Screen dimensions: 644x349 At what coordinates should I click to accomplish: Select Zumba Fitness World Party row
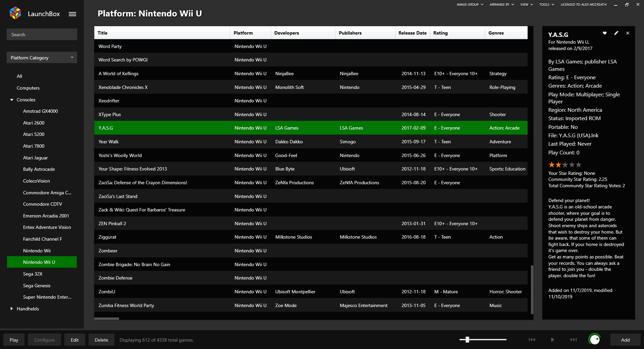tap(311, 305)
